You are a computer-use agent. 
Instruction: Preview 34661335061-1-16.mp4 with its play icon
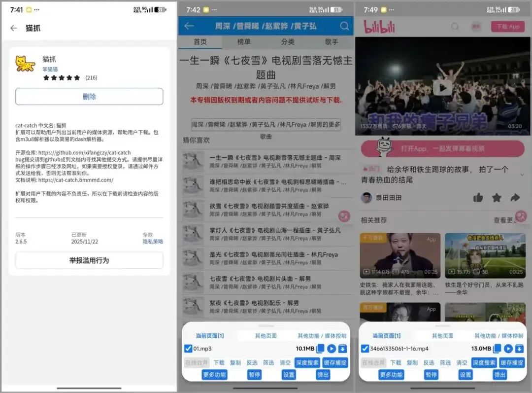coord(508,349)
